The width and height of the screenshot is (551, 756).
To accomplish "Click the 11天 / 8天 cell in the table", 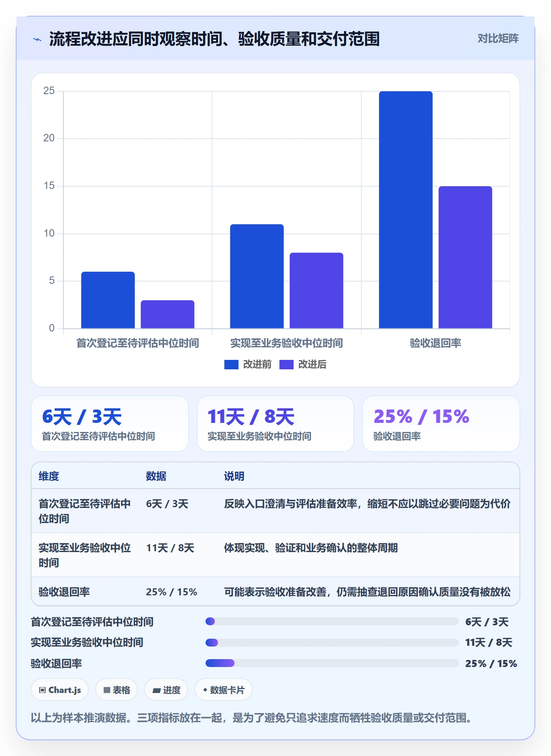I will (x=170, y=548).
